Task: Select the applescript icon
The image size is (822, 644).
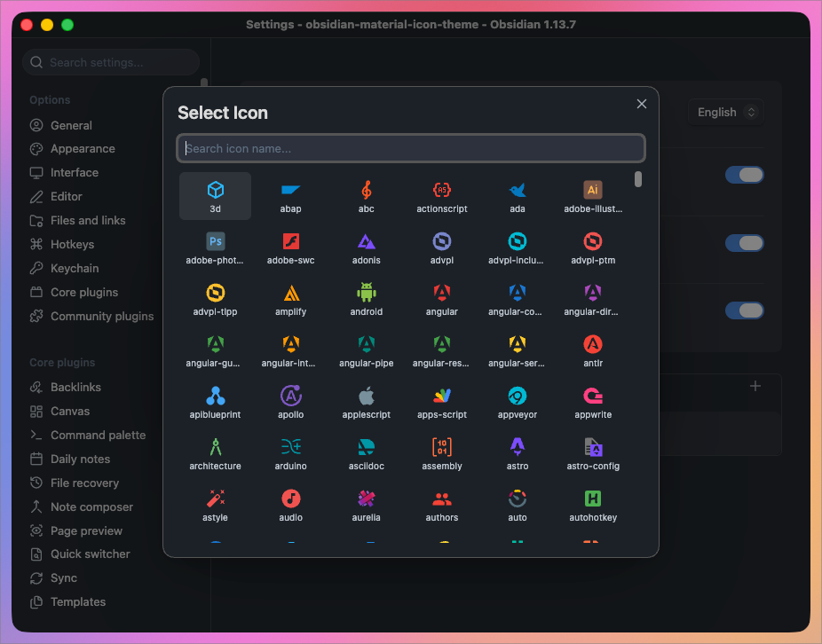Action: (x=366, y=402)
